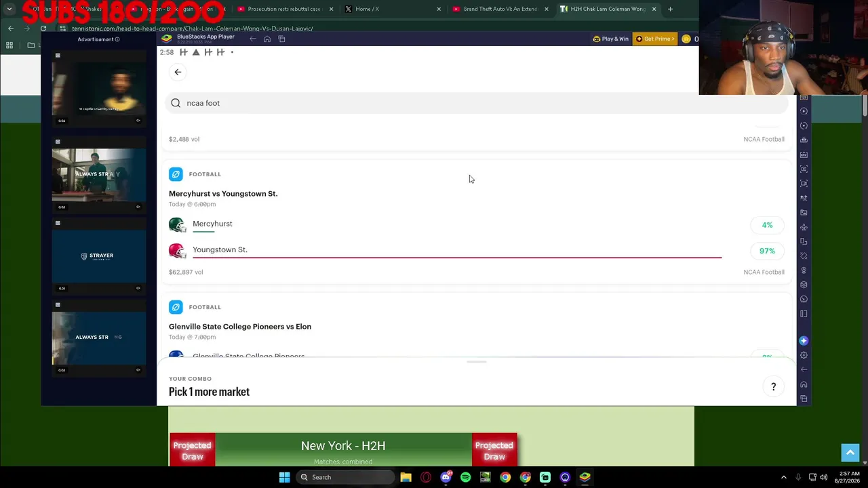Click the Windows taskbar Search box
Viewport: 868px width, 488px height.
coord(346,477)
